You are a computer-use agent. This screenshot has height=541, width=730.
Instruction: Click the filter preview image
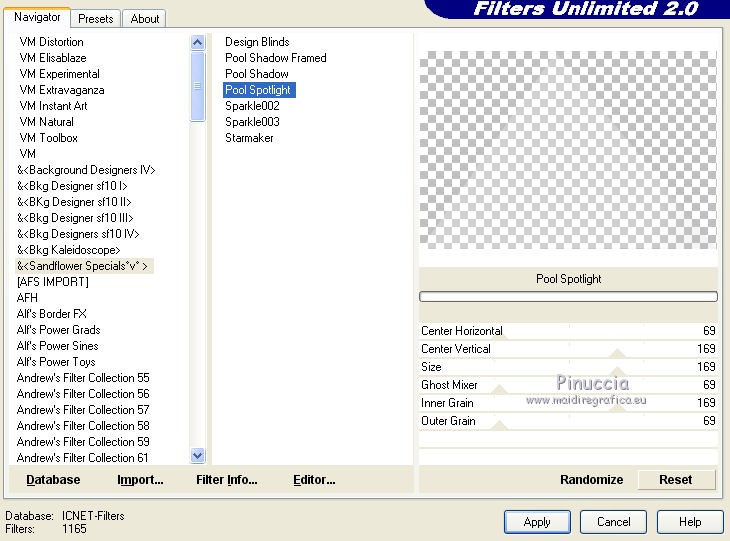click(568, 150)
